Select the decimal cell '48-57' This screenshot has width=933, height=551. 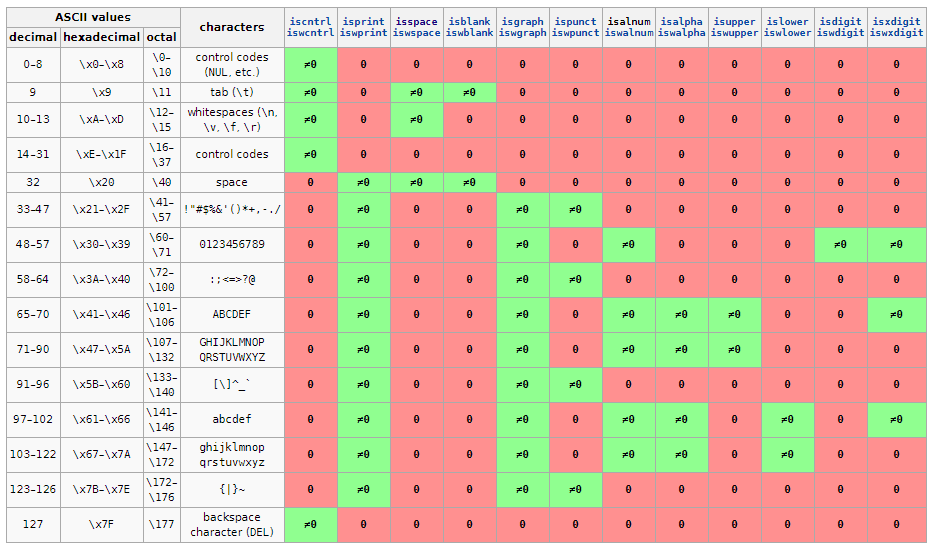[x=33, y=245]
